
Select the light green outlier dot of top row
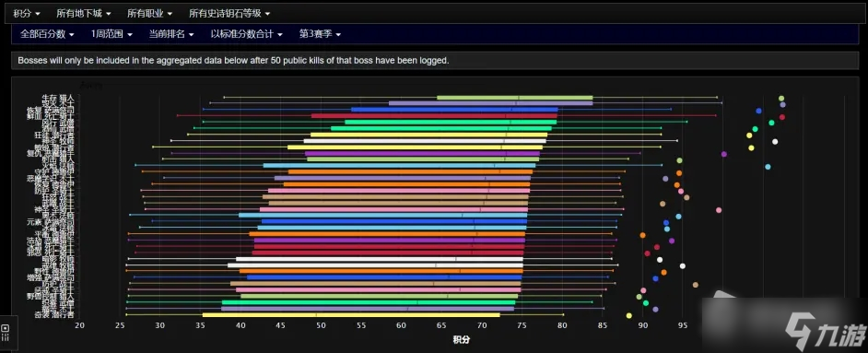(781, 98)
